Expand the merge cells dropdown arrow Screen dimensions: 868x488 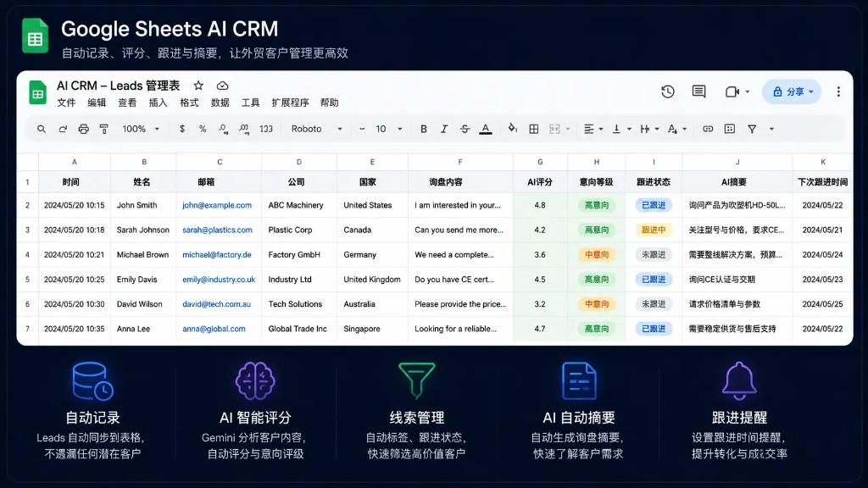point(568,130)
